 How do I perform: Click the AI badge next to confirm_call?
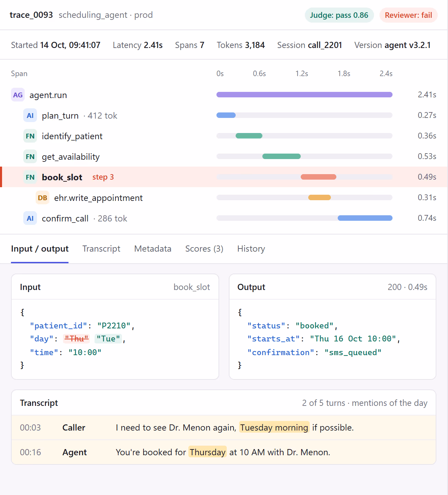point(30,218)
